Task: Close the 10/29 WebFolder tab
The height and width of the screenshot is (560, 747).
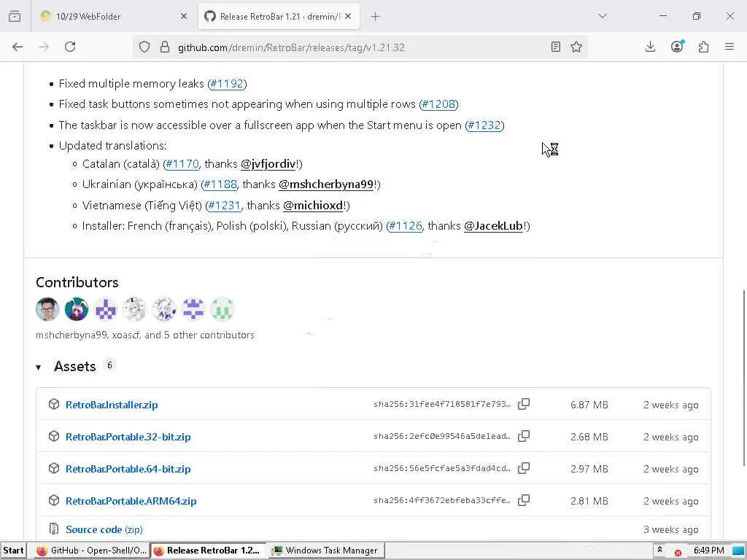Action: [184, 16]
